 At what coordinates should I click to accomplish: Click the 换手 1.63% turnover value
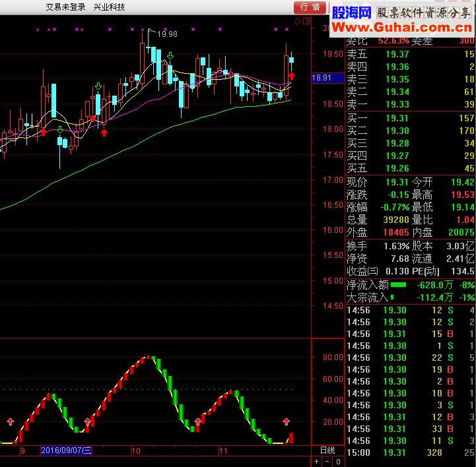(397, 246)
